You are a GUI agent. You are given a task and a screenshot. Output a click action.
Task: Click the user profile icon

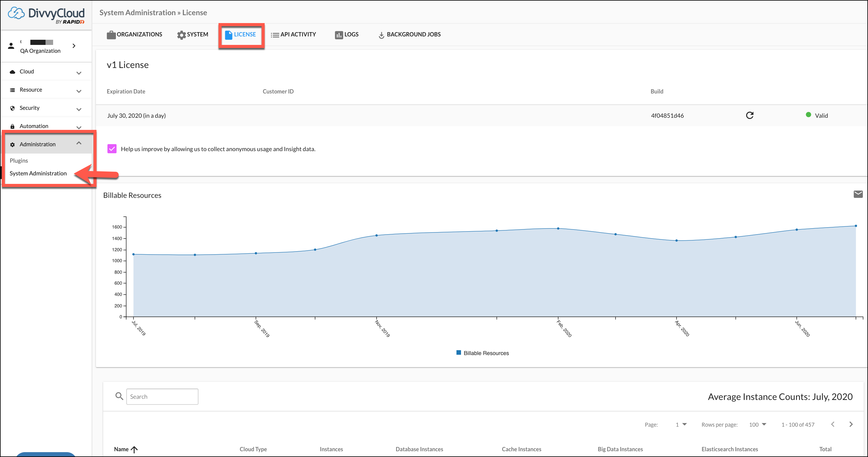pos(11,46)
